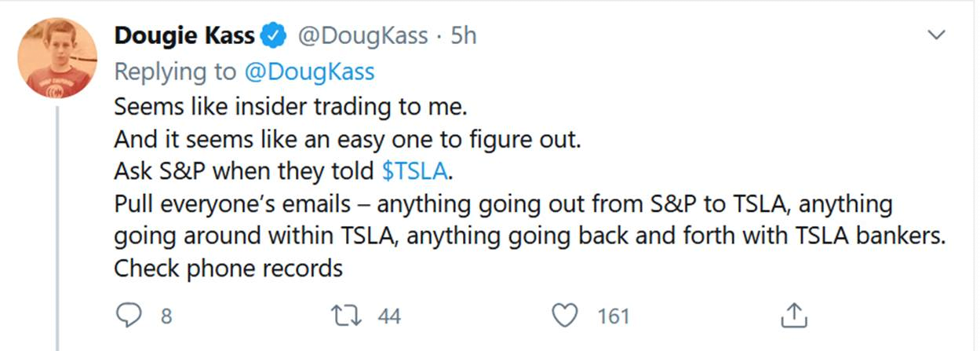Click the retweet count of 44
This screenshot has width=980, height=351.
click(389, 316)
